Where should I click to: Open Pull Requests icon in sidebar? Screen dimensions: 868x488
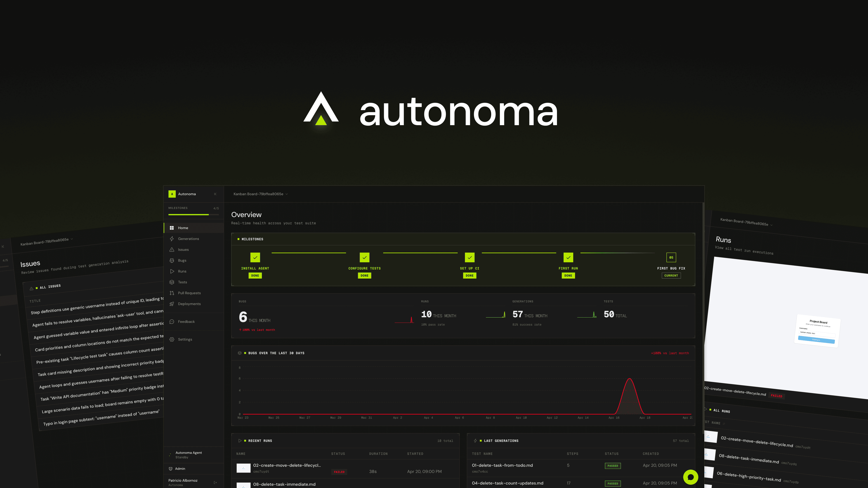(172, 293)
